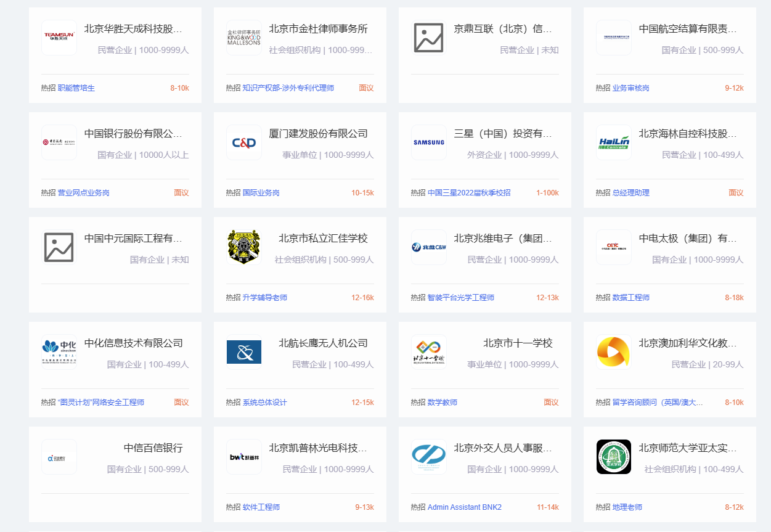View the 系统总体设计 job posting
The width and height of the screenshot is (771, 532).
pos(265,403)
